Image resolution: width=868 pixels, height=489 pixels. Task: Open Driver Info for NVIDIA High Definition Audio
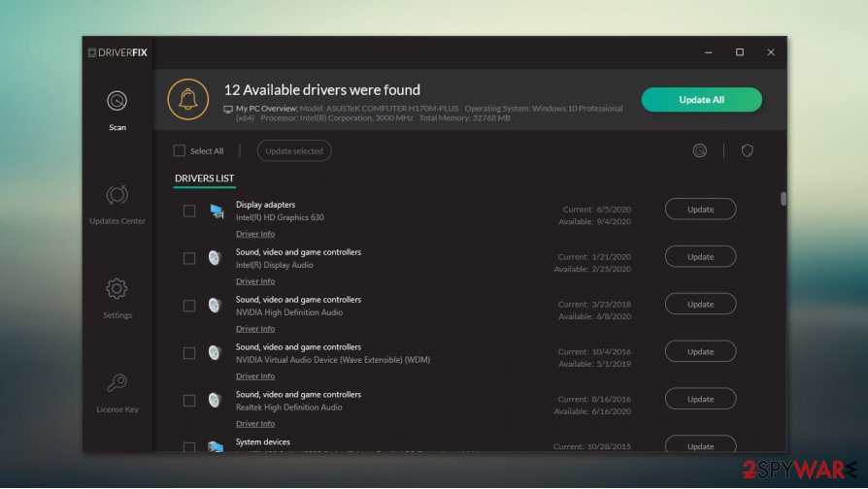click(255, 329)
